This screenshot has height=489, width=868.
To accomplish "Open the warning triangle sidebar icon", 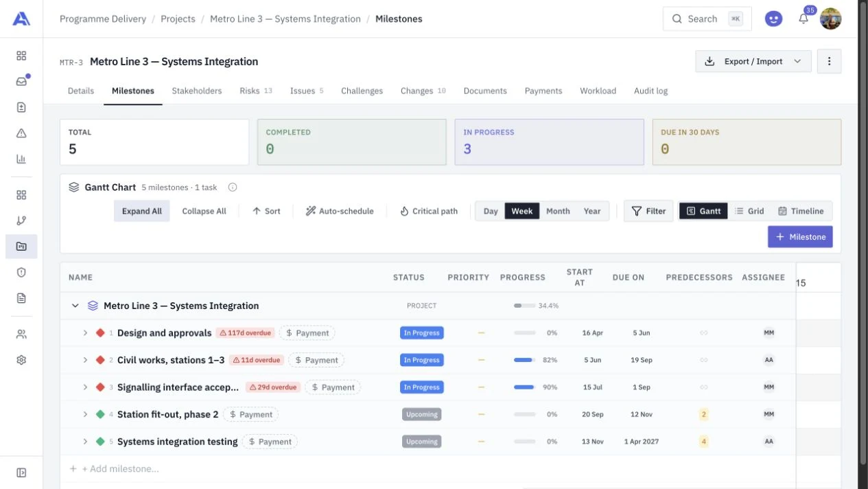I will tap(21, 133).
